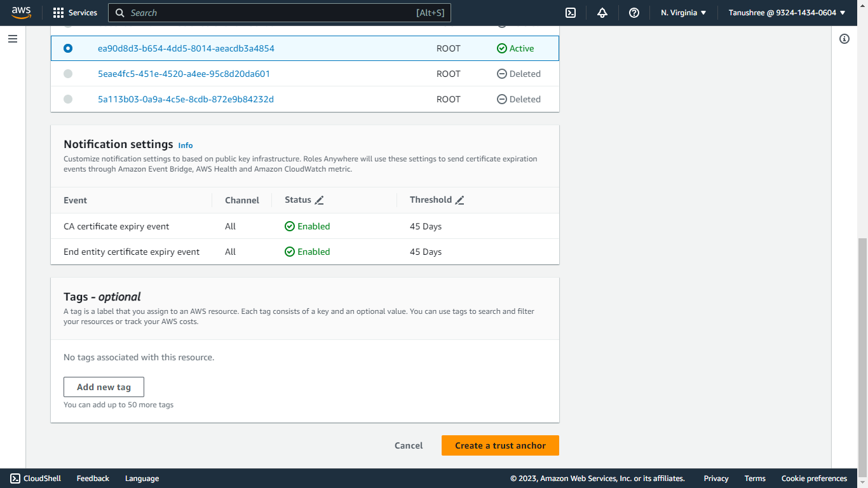Click Create a trust anchor button
868x488 pixels.
point(500,445)
